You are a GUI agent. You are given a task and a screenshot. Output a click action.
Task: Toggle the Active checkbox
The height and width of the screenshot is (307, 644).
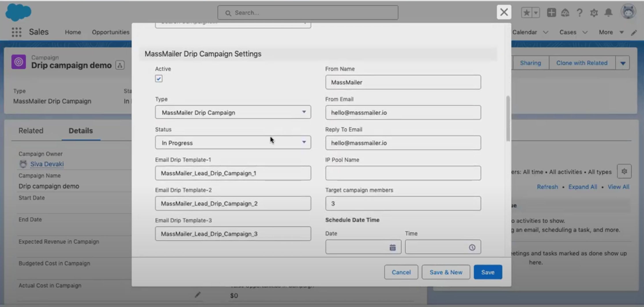159,78
